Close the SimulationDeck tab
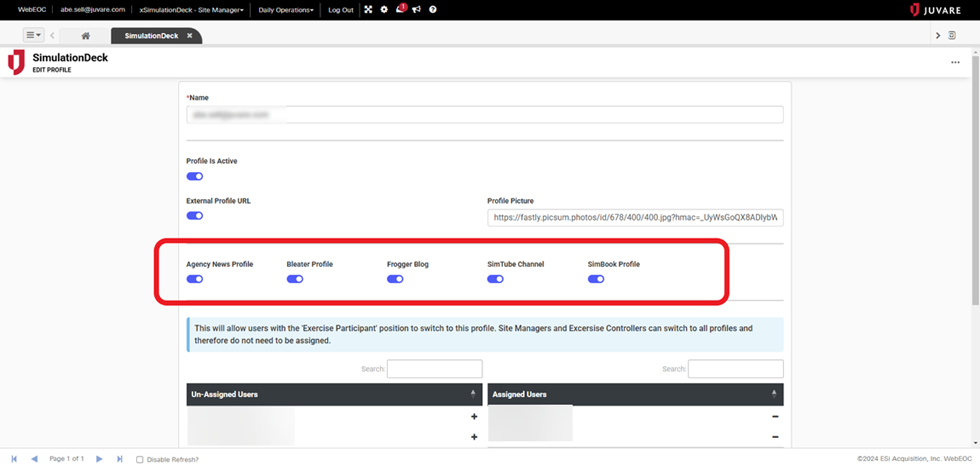The height and width of the screenshot is (466, 980). point(190,36)
